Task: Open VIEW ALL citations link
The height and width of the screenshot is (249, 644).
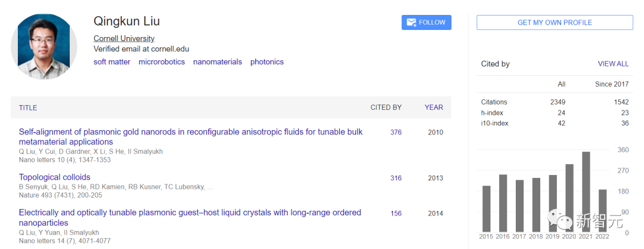Action: [x=613, y=64]
